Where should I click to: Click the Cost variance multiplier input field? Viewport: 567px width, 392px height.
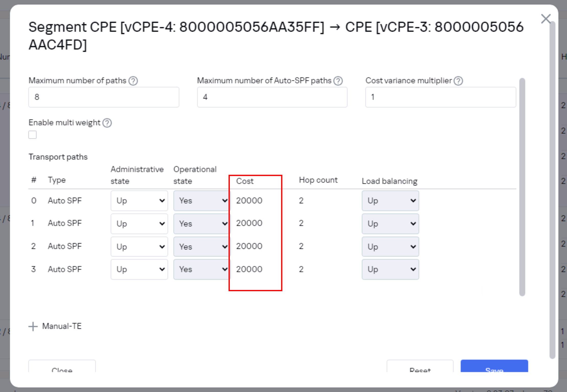tap(440, 97)
